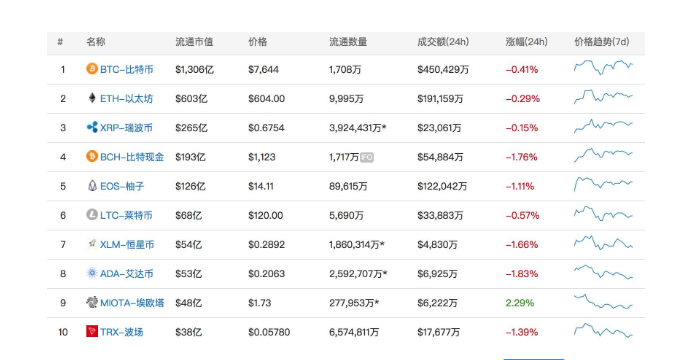Click the Litecoin gray icon
The width and height of the screenshot is (697, 360).
tap(92, 215)
